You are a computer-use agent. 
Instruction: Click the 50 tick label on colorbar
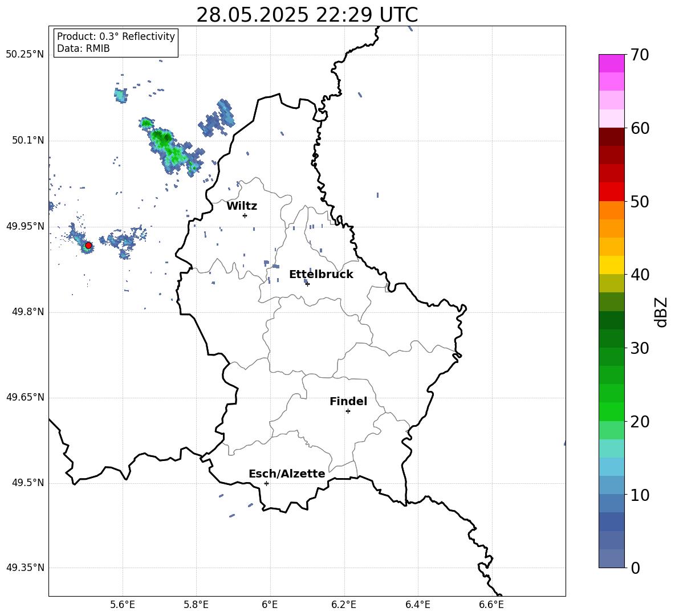coord(640,202)
